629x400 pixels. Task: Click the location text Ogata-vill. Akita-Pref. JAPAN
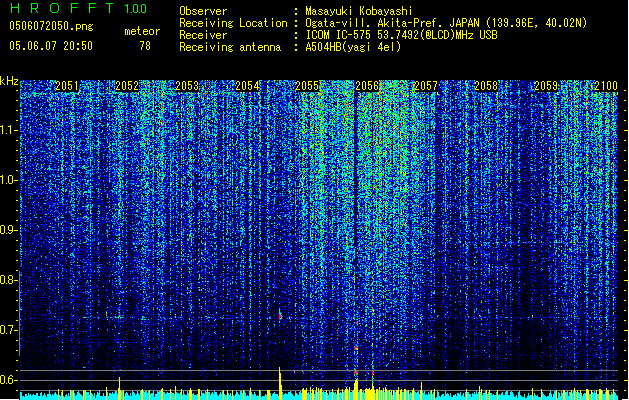coord(392,23)
